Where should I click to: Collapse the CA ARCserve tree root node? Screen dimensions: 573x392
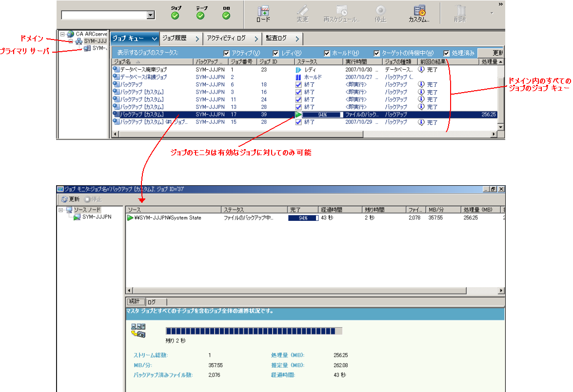[x=62, y=34]
